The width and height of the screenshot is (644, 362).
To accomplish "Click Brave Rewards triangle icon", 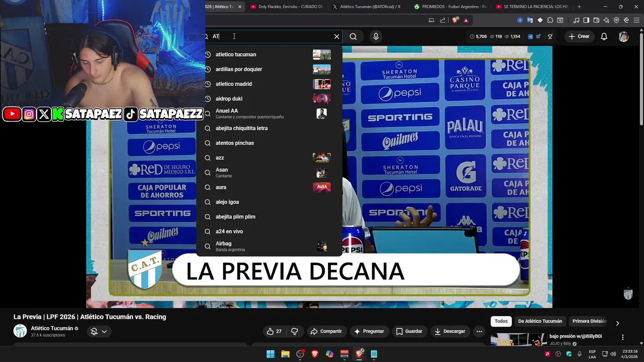I will point(466,20).
